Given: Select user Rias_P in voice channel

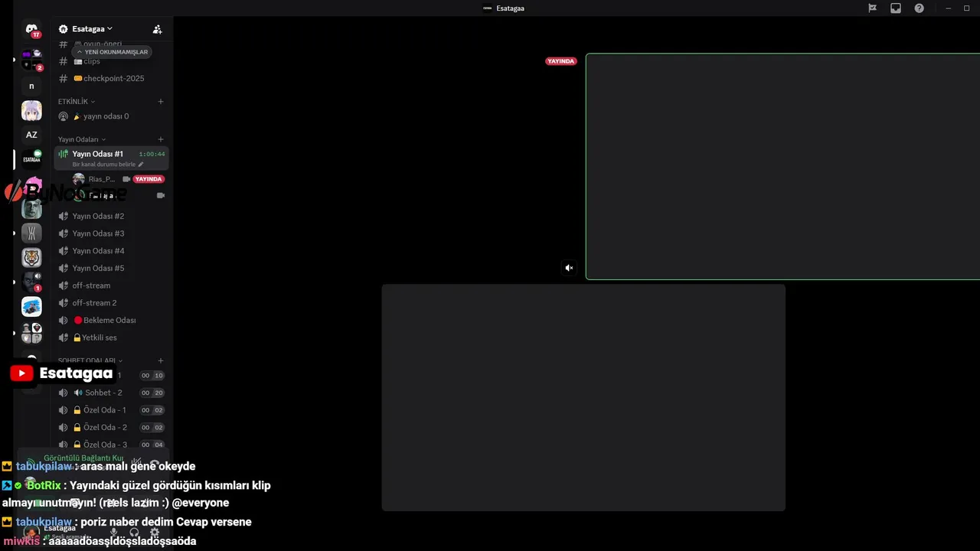Looking at the screenshot, I should click(101, 179).
